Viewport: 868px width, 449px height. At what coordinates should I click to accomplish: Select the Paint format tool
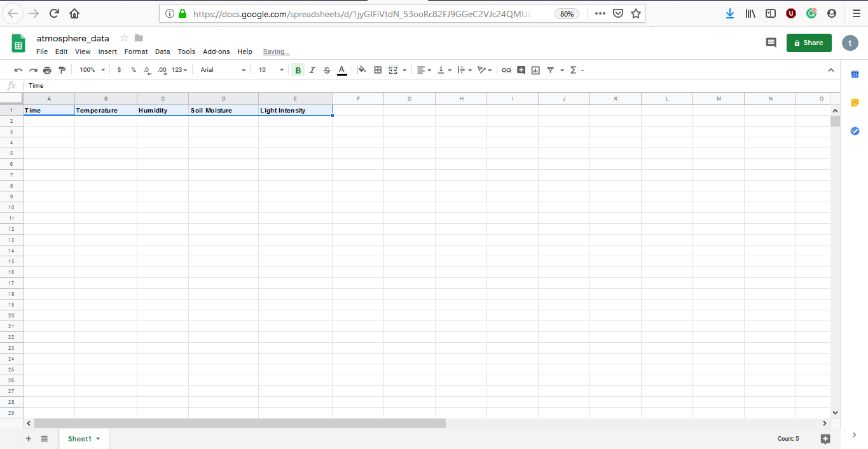click(62, 70)
